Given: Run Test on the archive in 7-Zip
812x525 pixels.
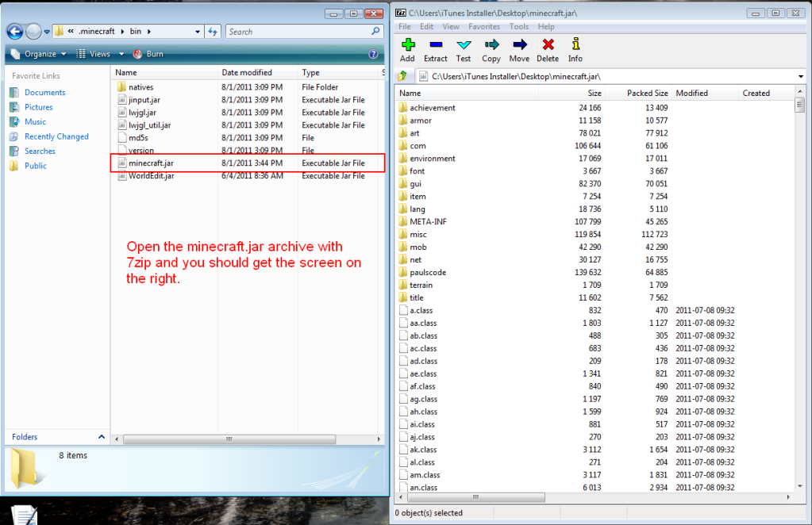Looking at the screenshot, I should (x=464, y=50).
